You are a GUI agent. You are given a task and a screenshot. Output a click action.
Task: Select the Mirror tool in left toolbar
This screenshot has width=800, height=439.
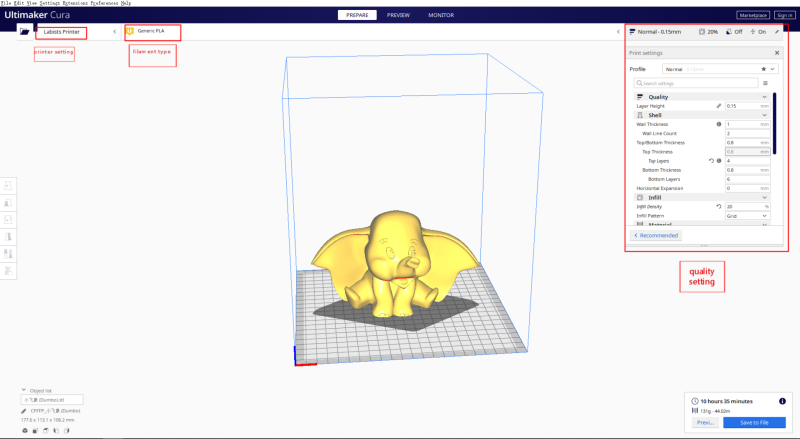8,236
